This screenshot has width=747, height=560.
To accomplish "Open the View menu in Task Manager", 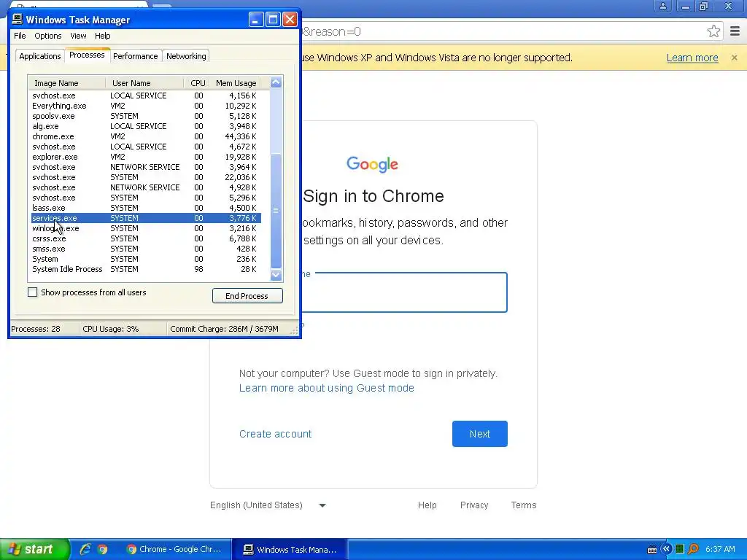I will [x=78, y=36].
